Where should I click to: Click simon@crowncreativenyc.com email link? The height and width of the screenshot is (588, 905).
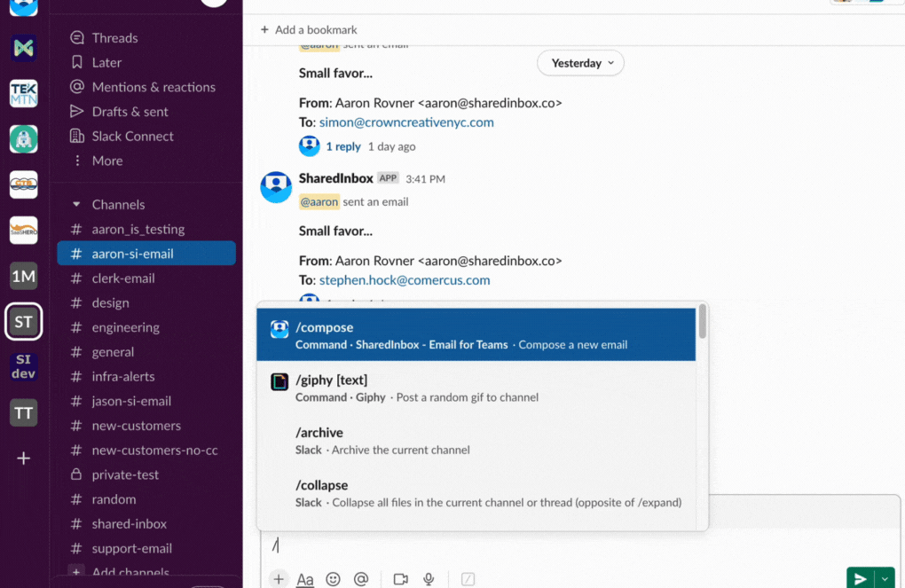point(406,122)
